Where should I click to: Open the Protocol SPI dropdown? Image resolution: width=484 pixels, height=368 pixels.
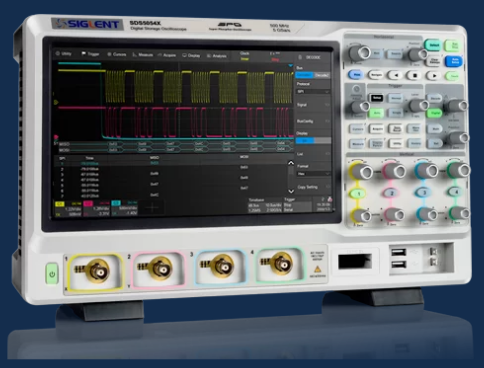(313, 91)
